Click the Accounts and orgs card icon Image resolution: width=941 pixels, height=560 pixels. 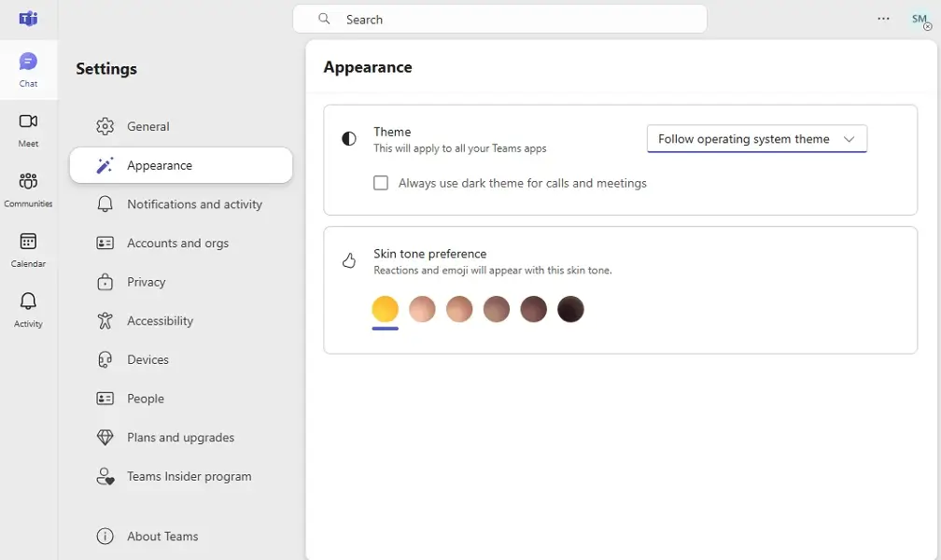click(x=105, y=243)
